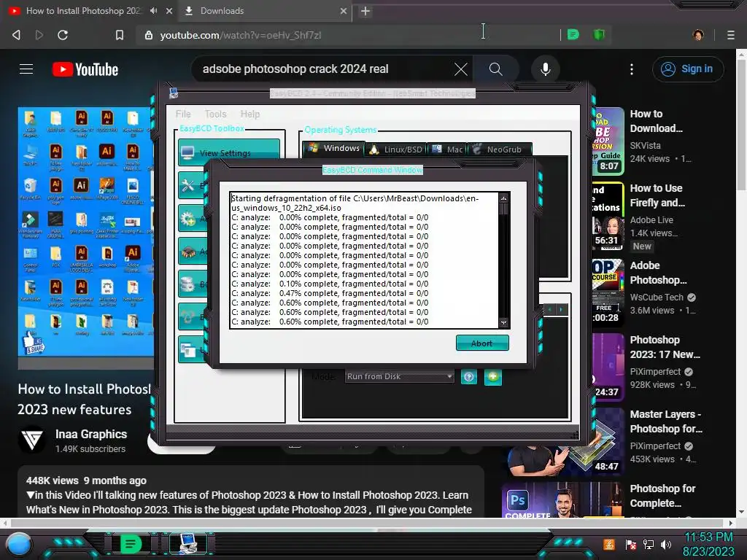Click the database toolbox icon in EasyBCD
Image resolution: width=747 pixels, height=560 pixels.
pos(187,284)
